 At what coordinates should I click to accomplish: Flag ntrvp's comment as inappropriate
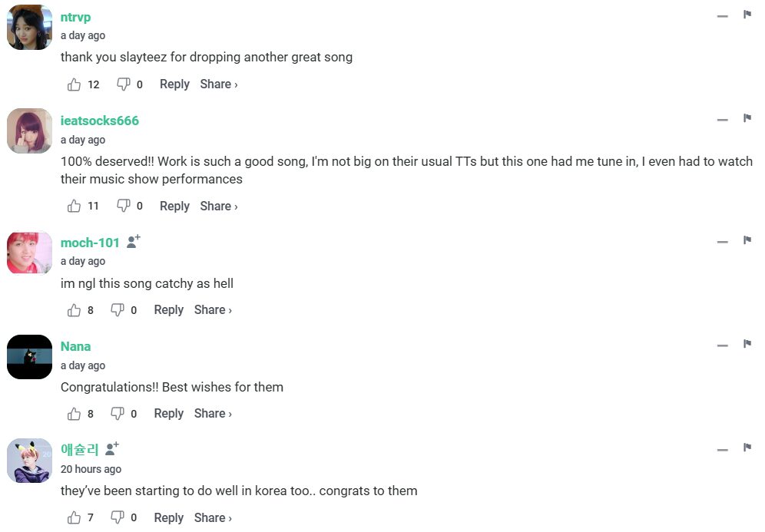(747, 15)
